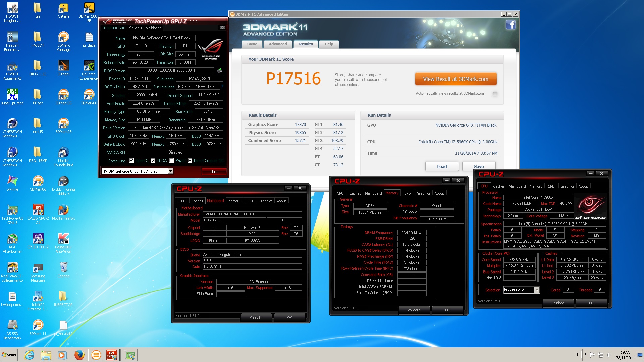Open the Samsung Magician desktop icon
Screen dimensions: 644x362
[38, 272]
